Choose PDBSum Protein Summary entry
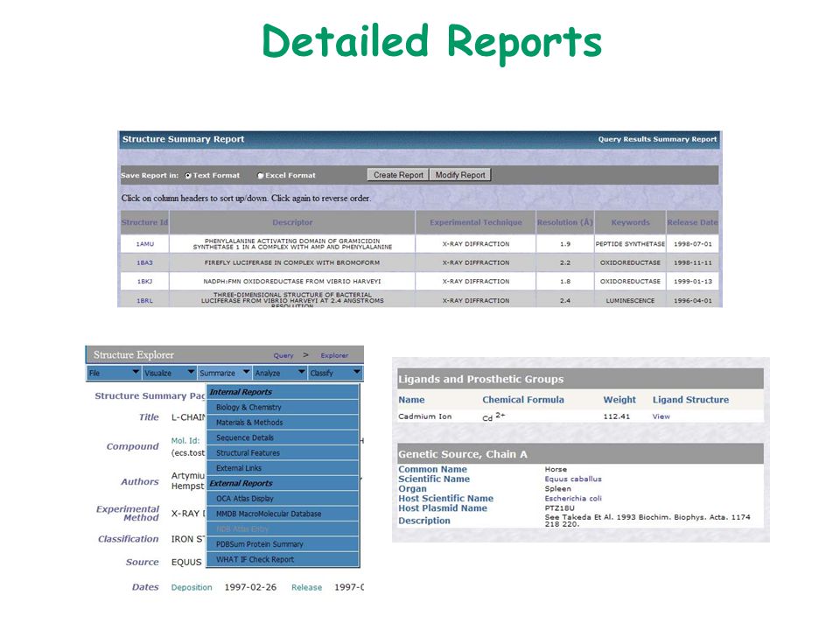 (x=283, y=544)
